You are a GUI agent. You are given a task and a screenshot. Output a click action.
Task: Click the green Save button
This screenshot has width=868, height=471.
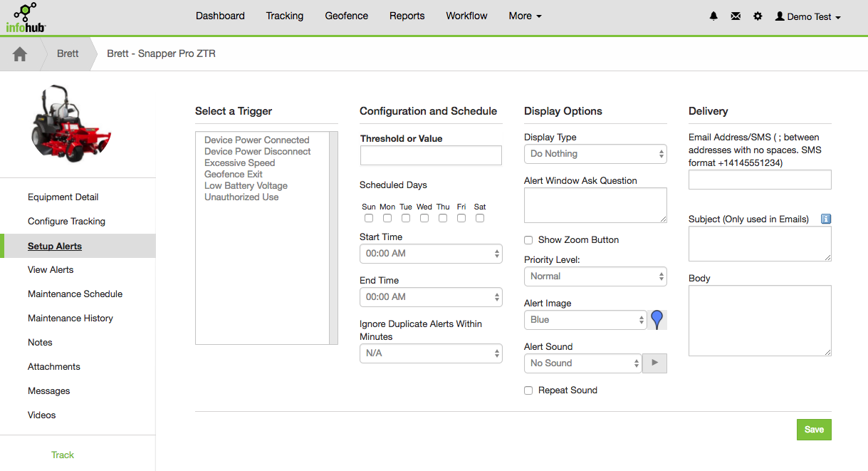814,430
